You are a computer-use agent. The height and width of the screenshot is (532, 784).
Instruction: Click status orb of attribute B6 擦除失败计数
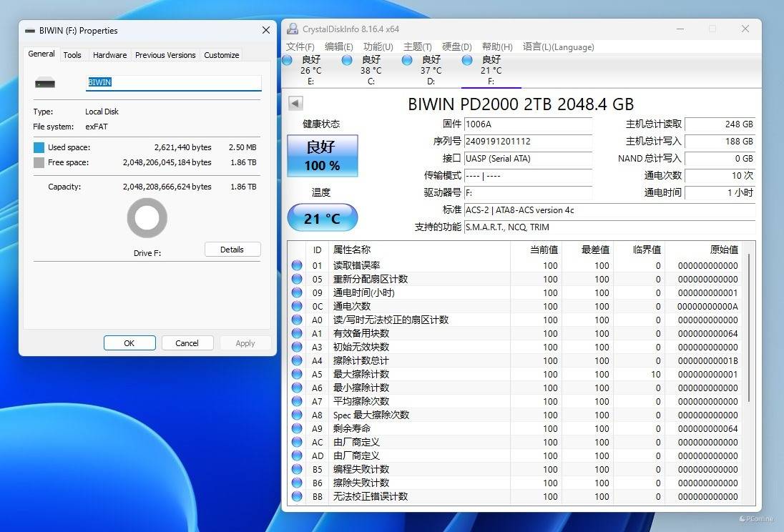pyautogui.click(x=297, y=483)
